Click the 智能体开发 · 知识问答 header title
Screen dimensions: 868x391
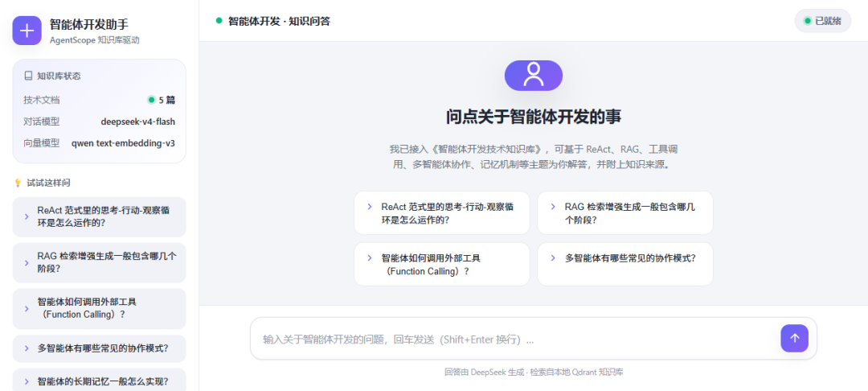point(279,21)
